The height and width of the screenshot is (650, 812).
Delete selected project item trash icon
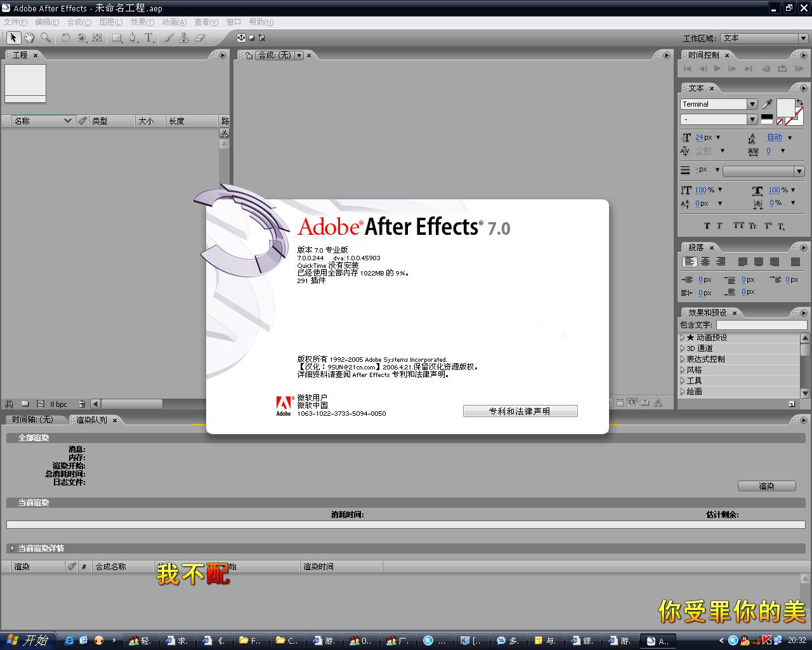tap(82, 404)
